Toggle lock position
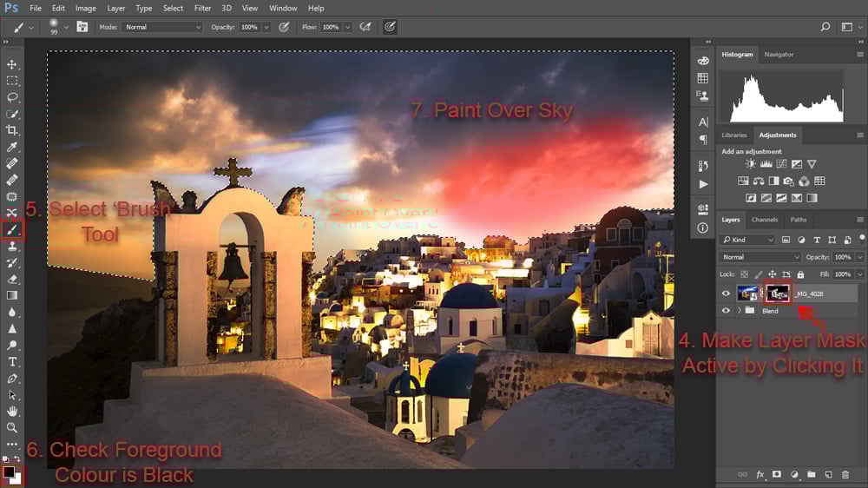Viewport: 868px width, 488px height. (x=772, y=274)
